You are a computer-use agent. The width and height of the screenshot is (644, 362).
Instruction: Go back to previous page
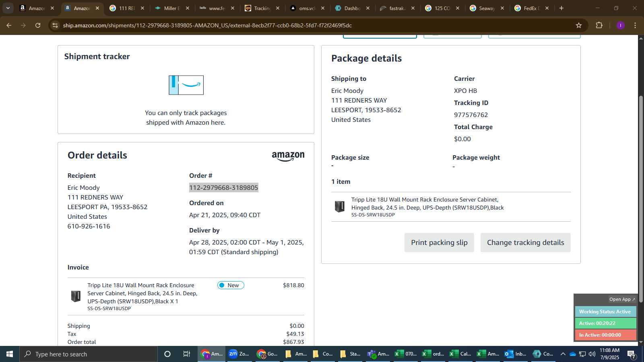point(9,25)
